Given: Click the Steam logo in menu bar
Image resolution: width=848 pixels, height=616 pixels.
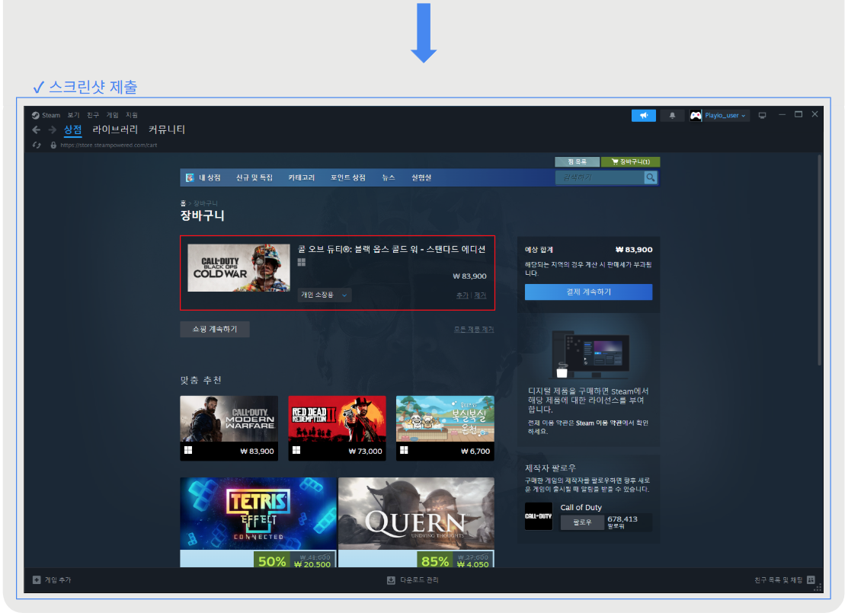Looking at the screenshot, I should [35, 115].
